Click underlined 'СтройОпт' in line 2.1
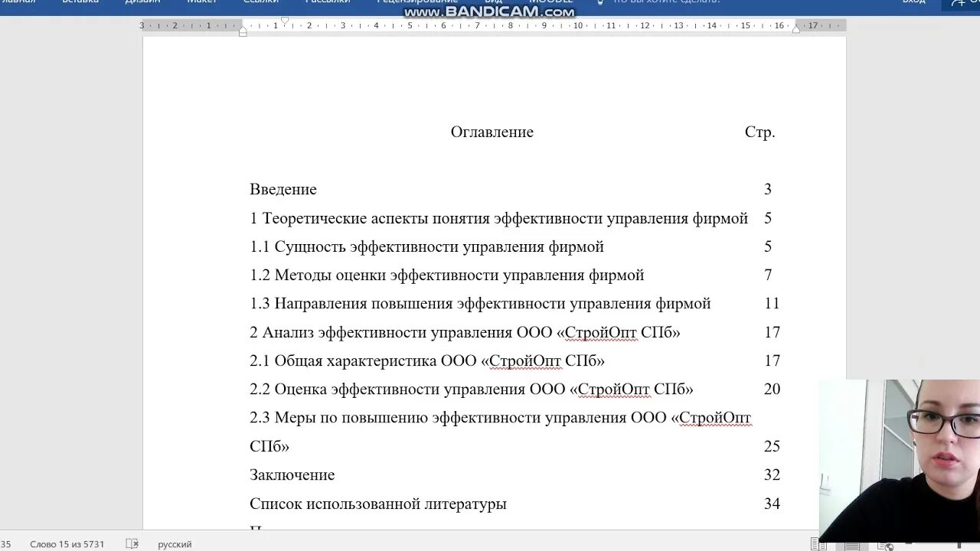Screen dimensions: 980x551 524,360
